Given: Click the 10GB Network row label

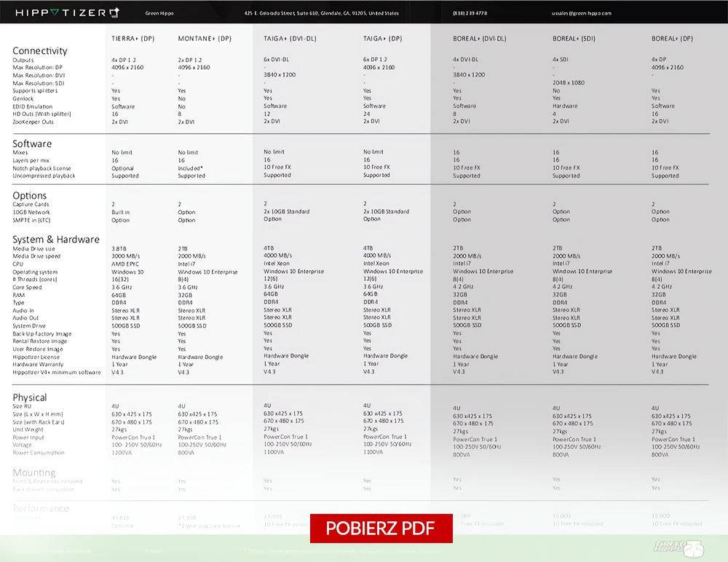Looking at the screenshot, I should [31, 213].
